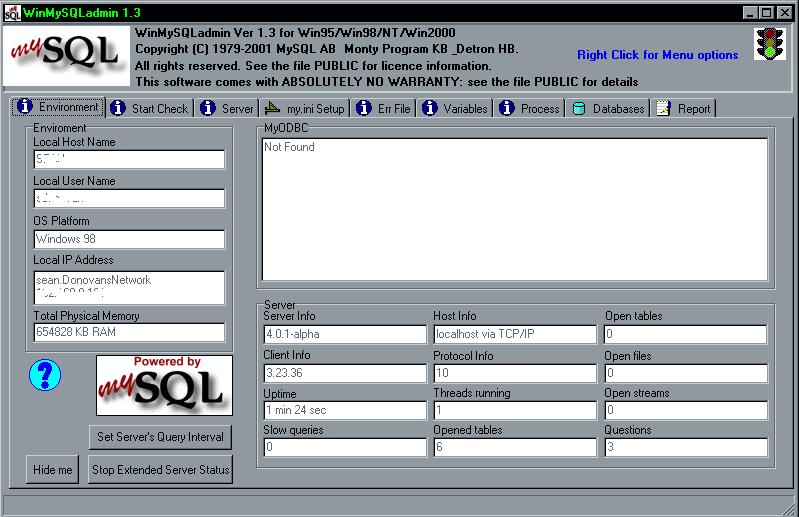Click the Total Physical Memory field
Viewport: 799px width, 517px height.
(129, 332)
